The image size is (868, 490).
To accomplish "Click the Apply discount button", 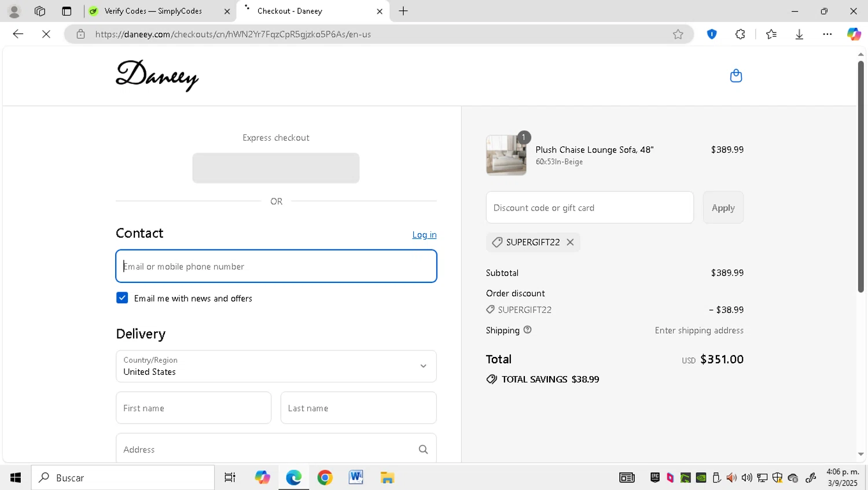I will coord(723,208).
